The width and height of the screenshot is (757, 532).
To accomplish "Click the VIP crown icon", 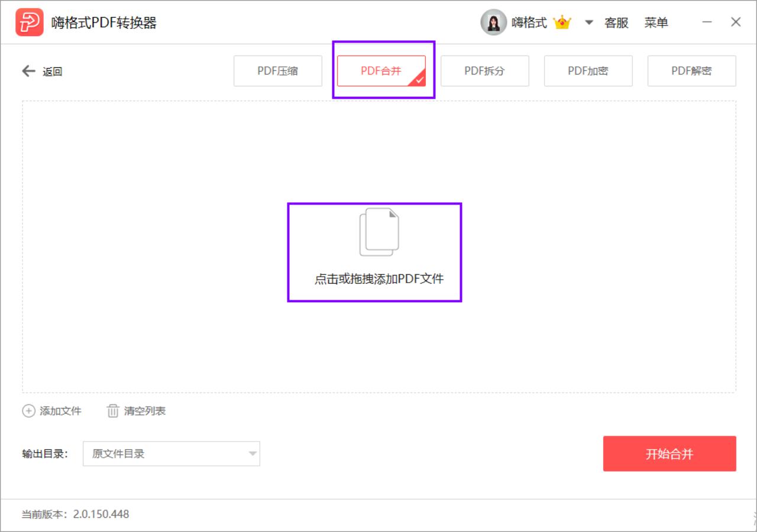I will tap(562, 22).
